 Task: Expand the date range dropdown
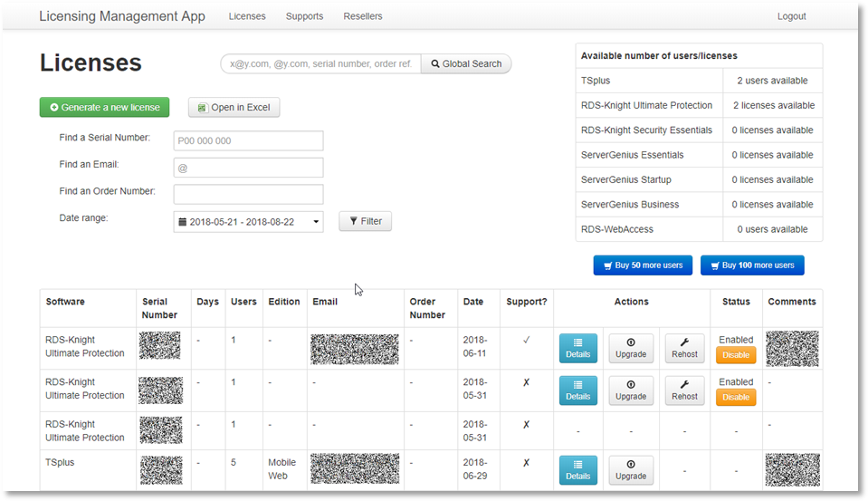click(248, 221)
